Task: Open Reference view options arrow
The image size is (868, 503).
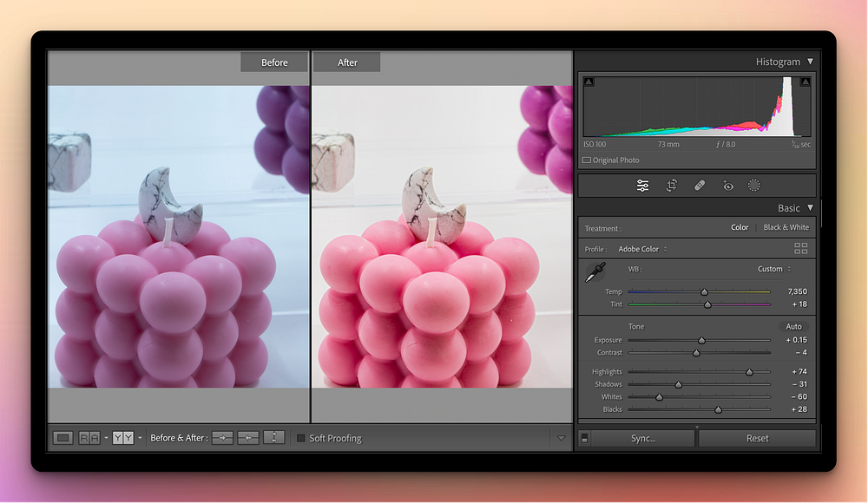Action: pyautogui.click(x=106, y=438)
